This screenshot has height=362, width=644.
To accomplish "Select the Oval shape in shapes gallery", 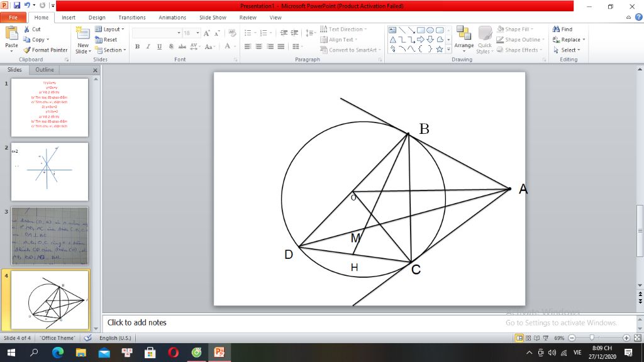I will click(430, 30).
